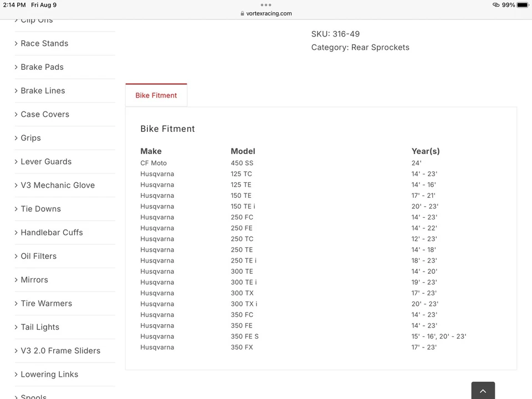Open the Tail Lights category
532x399 pixels.
[40, 327]
